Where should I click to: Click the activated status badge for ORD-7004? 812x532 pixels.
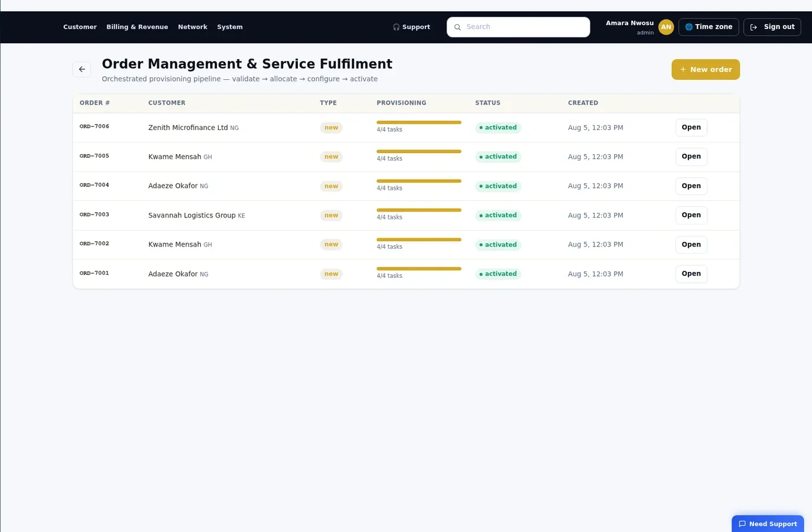pyautogui.click(x=498, y=186)
